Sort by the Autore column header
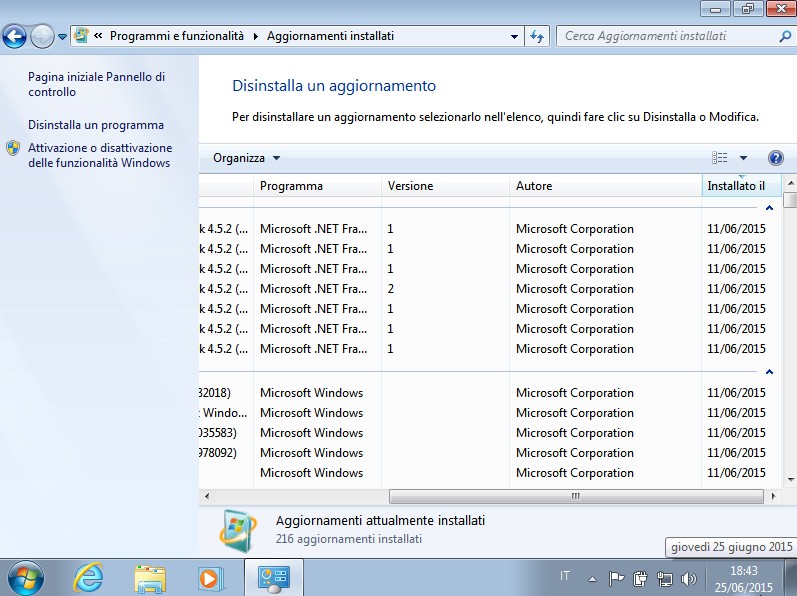The image size is (797, 596). click(x=605, y=186)
